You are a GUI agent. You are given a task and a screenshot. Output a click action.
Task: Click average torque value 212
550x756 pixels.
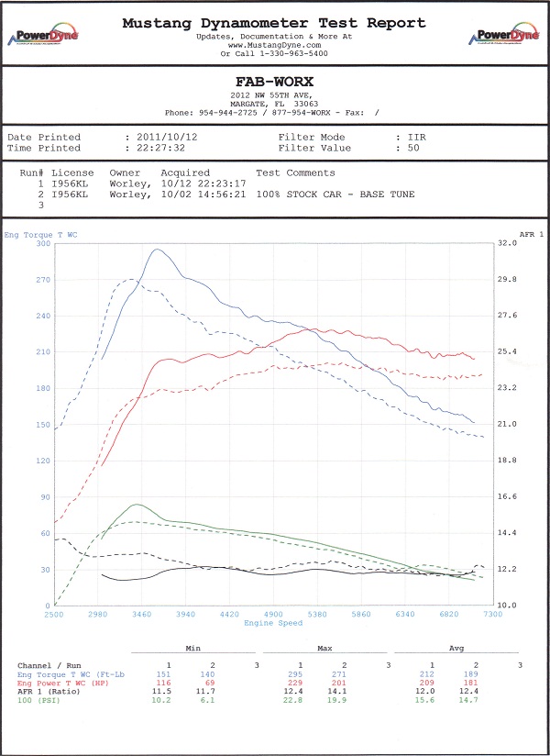click(x=426, y=674)
